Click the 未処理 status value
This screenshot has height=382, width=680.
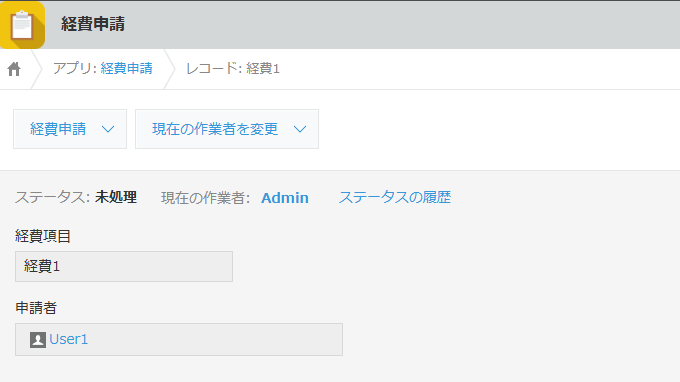pos(116,197)
